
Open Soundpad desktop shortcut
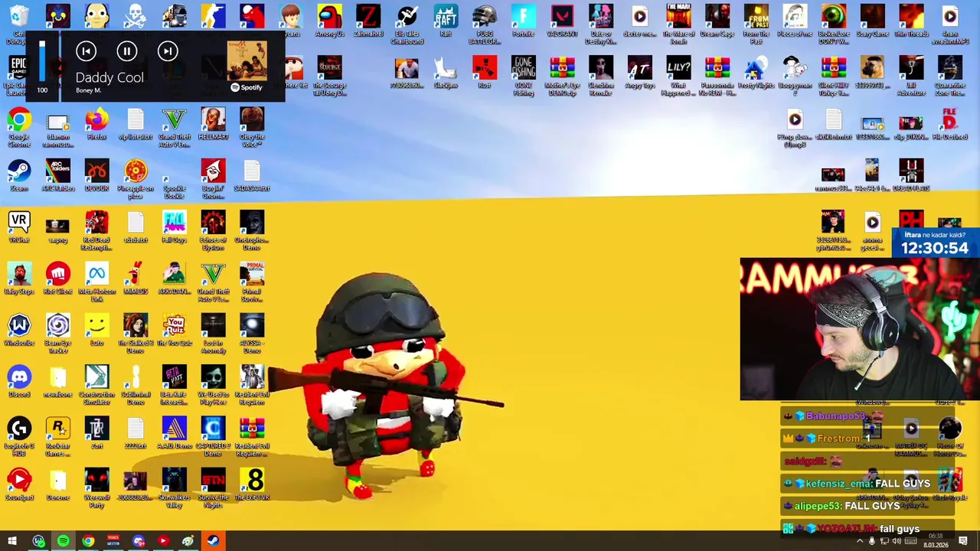tap(19, 484)
